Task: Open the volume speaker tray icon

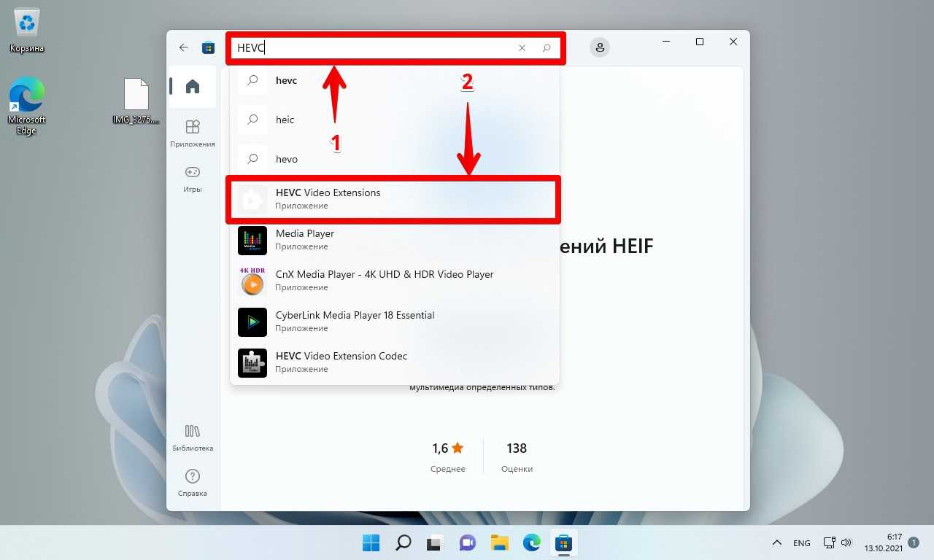Action: coord(846,542)
